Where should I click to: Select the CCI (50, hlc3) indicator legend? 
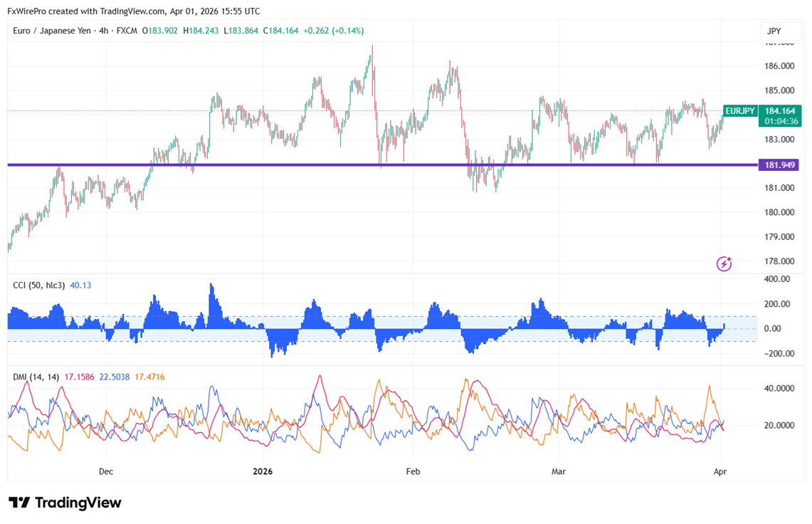tap(39, 285)
